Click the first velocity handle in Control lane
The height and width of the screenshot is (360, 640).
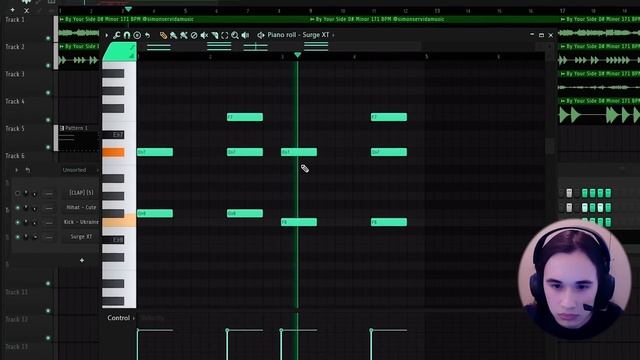[138, 330]
